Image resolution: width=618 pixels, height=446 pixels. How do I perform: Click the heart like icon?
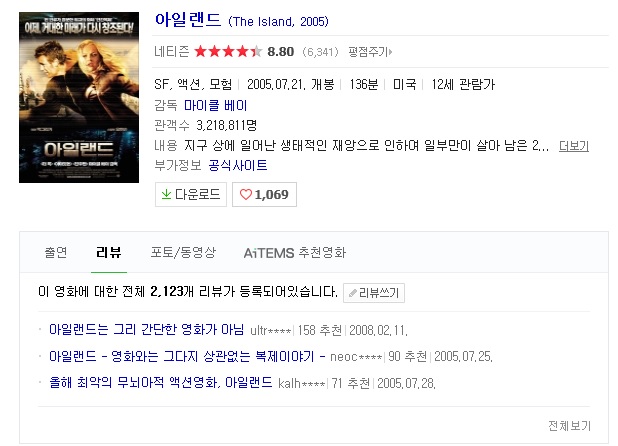click(x=246, y=194)
